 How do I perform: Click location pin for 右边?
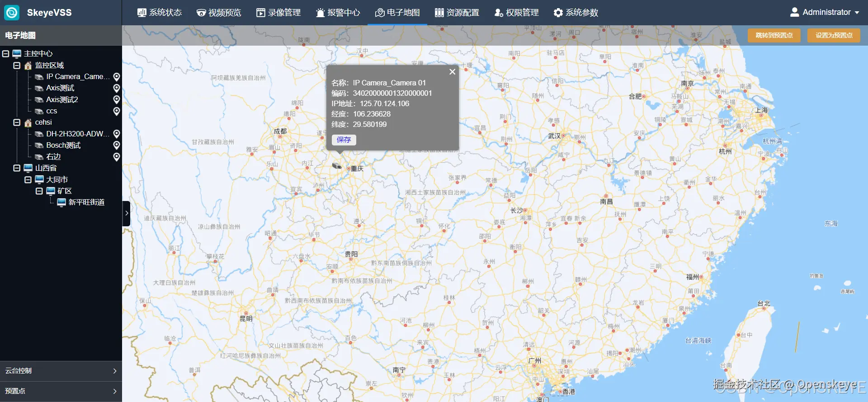(x=117, y=157)
